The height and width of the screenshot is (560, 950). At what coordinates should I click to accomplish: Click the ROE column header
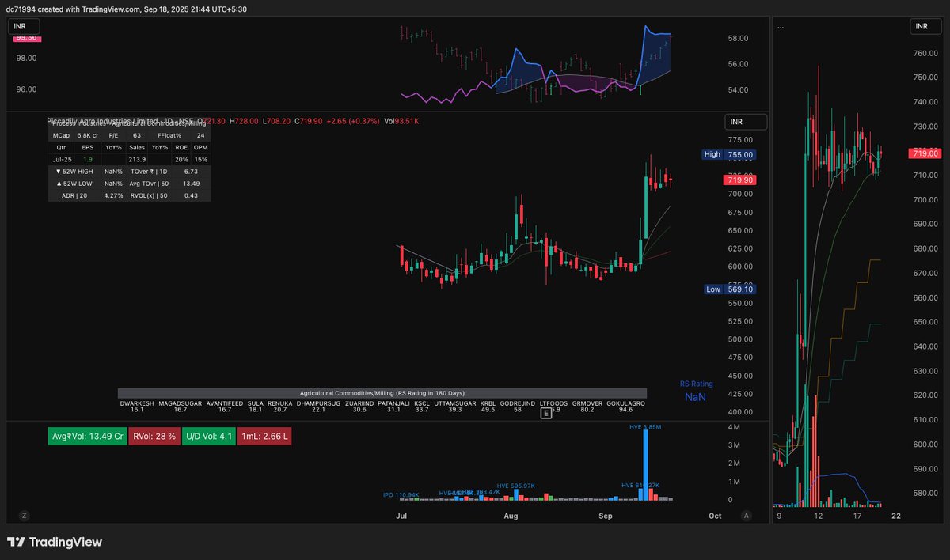(x=181, y=148)
